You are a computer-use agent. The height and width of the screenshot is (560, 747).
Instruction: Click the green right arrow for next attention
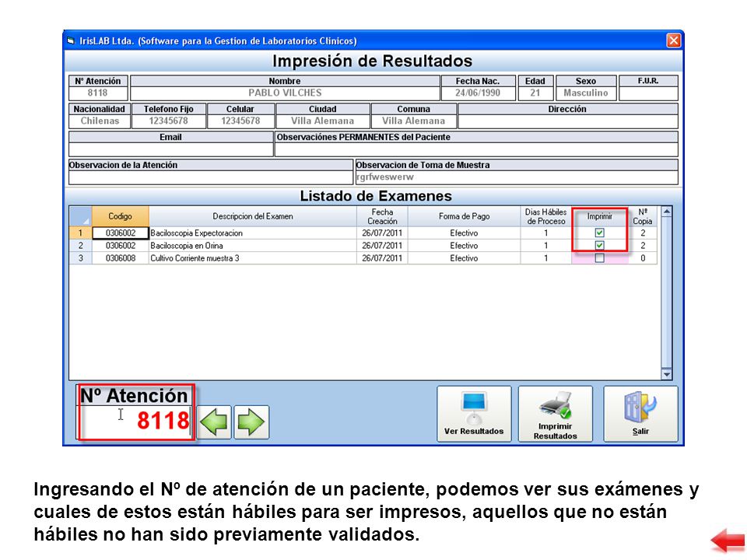pos(251,422)
